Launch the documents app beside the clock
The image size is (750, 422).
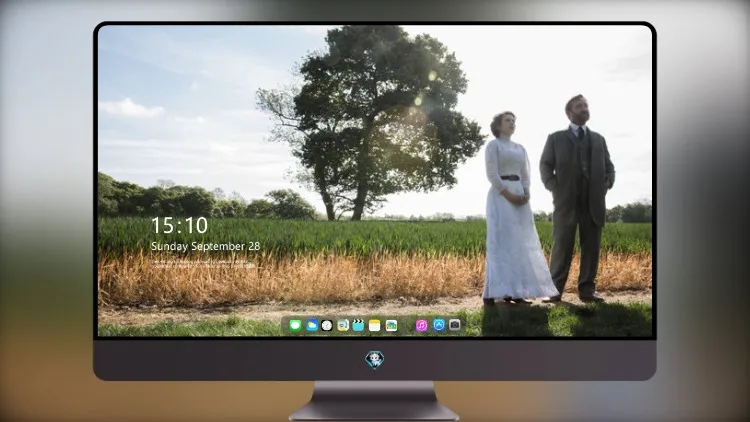click(x=342, y=325)
